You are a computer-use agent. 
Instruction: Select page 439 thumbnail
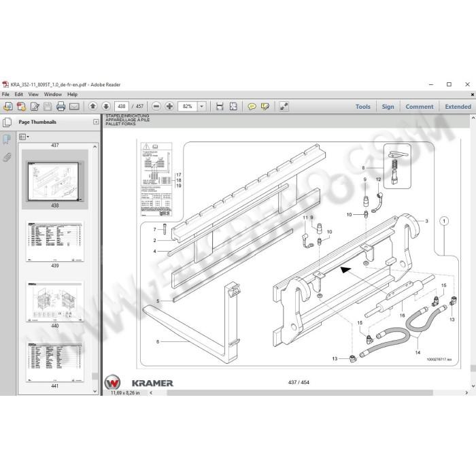[54, 241]
